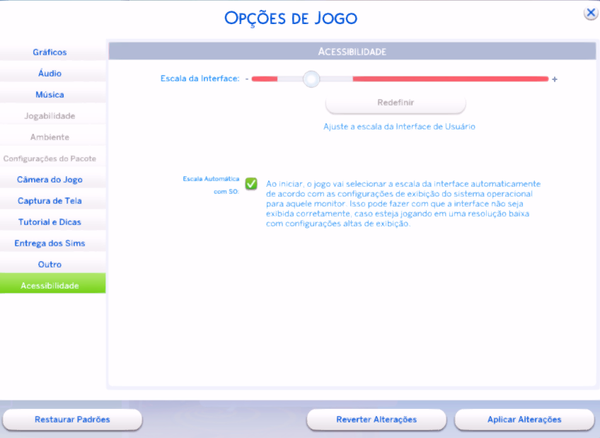Go to Câmera do Jogo settings

tap(50, 180)
